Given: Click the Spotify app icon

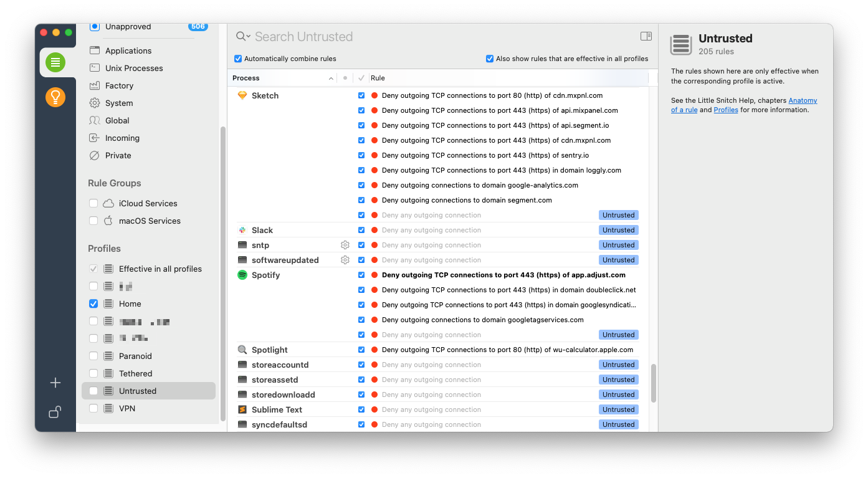Looking at the screenshot, I should tap(242, 275).
